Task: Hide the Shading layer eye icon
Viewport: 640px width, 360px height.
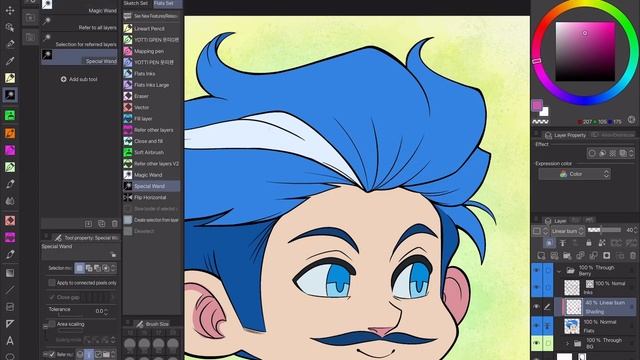Action: coord(537,307)
